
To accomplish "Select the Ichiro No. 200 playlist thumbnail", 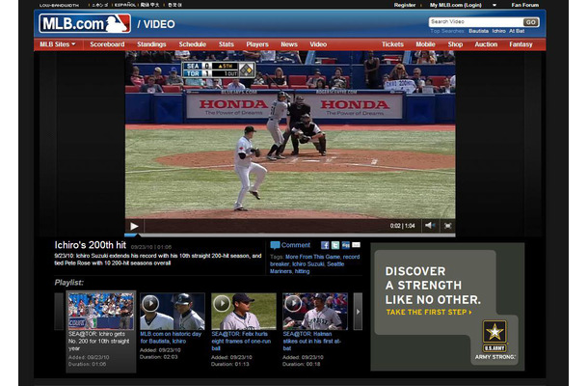I will (101, 312).
